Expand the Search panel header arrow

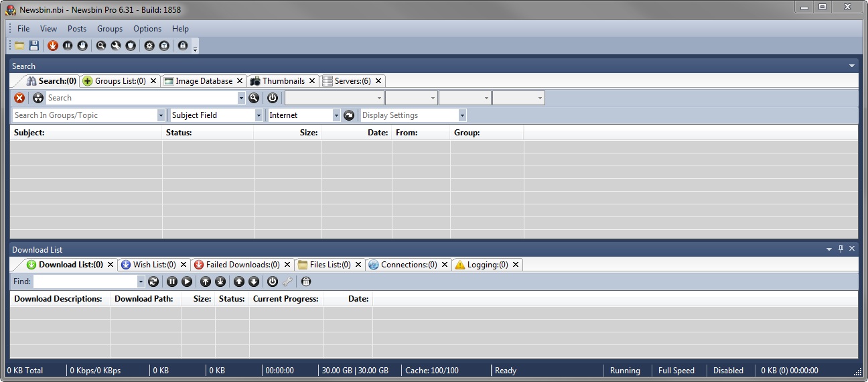pyautogui.click(x=852, y=66)
